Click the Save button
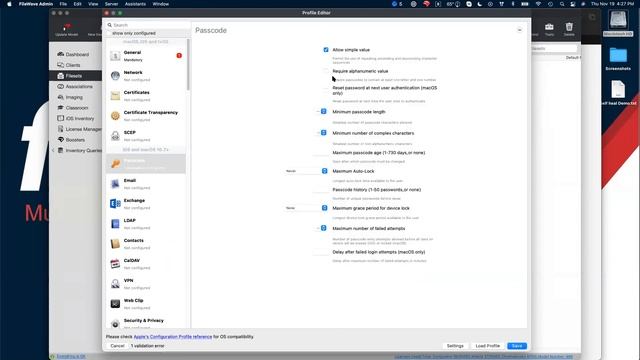Viewport: 640px width, 360px height. click(517, 346)
